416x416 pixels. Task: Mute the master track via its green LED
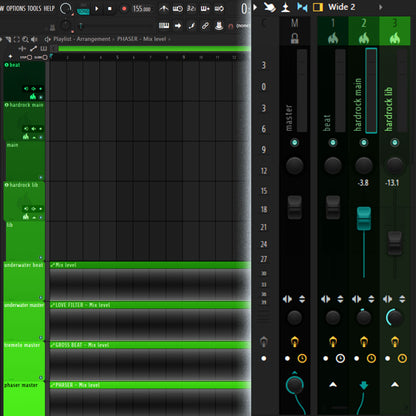point(295,143)
